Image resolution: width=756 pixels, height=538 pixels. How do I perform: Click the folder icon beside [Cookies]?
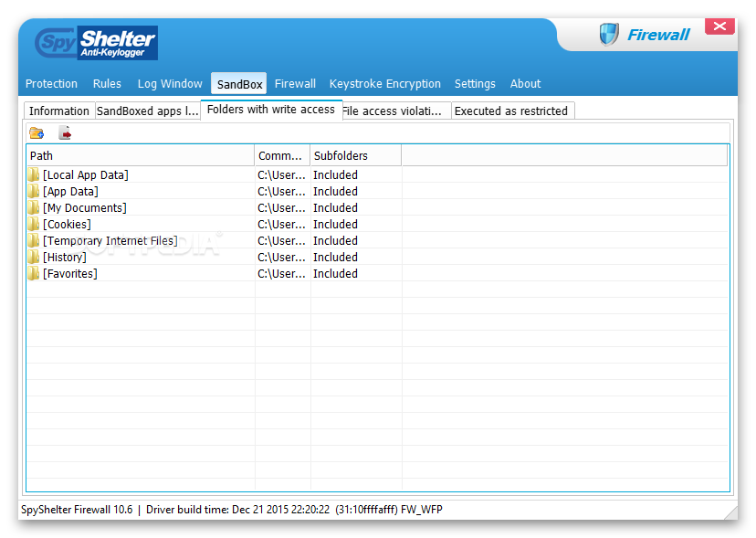(x=33, y=224)
